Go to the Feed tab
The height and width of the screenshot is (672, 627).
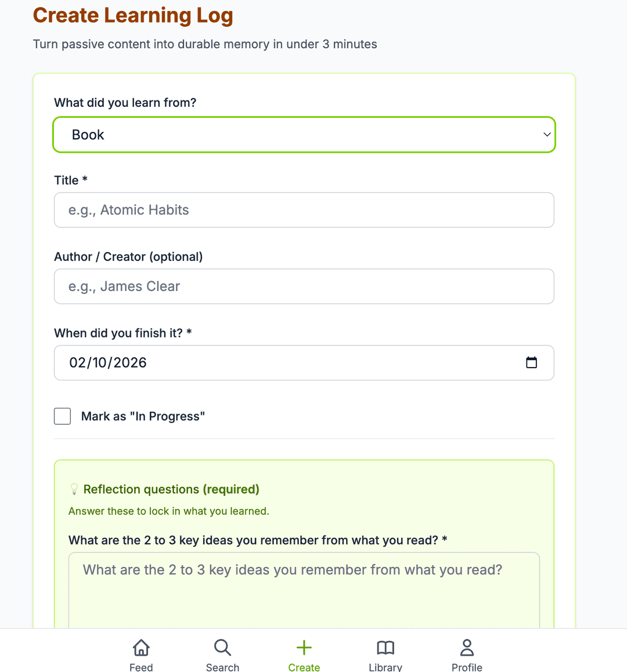141,653
